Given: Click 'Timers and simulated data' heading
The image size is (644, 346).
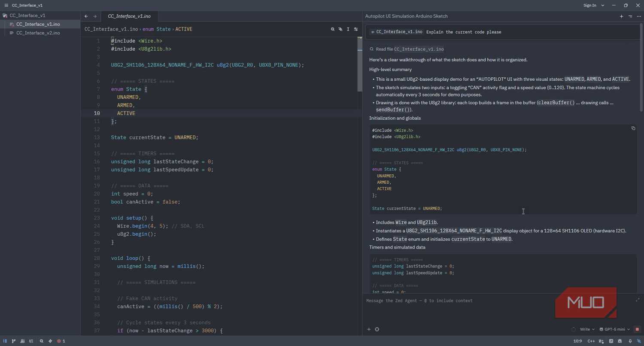Looking at the screenshot, I should coord(397,247).
